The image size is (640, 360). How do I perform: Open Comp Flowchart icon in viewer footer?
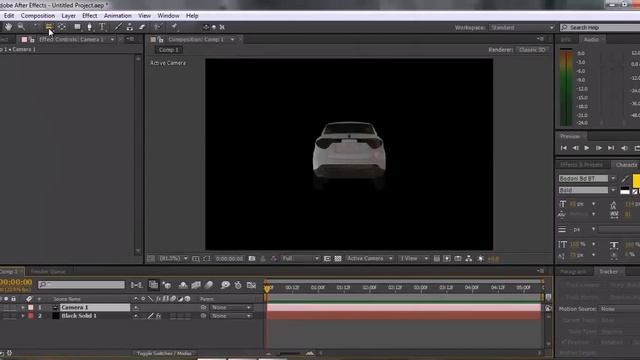point(469,259)
